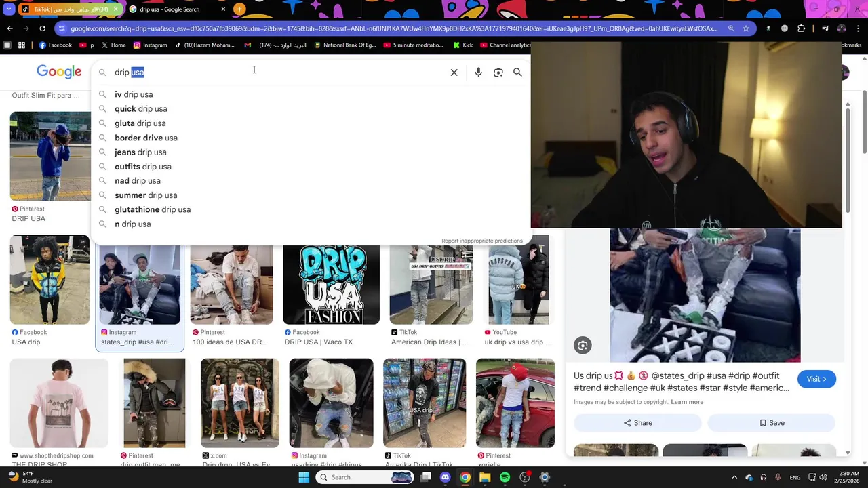Open x.com Drip drop USA thumbnail

(240, 403)
